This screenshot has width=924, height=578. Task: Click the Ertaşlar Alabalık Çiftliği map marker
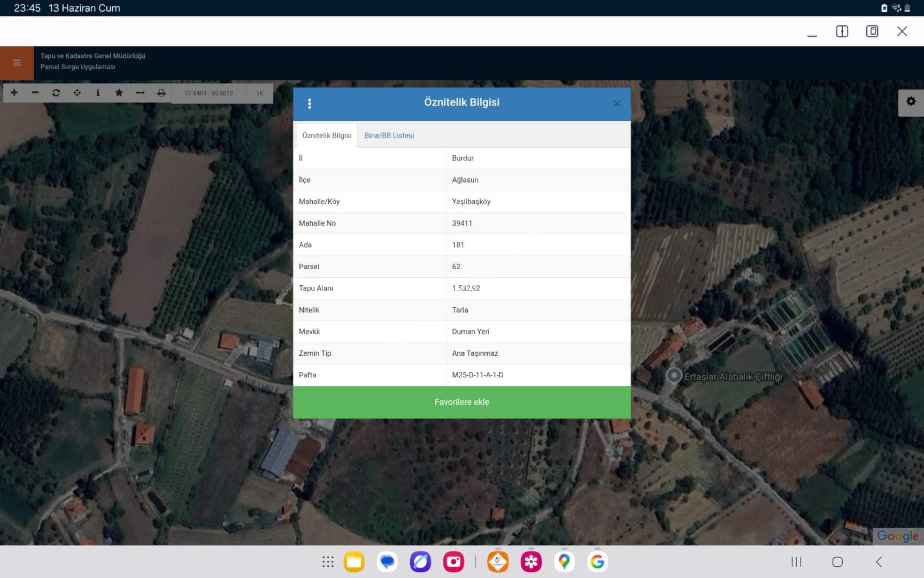pyautogui.click(x=674, y=376)
